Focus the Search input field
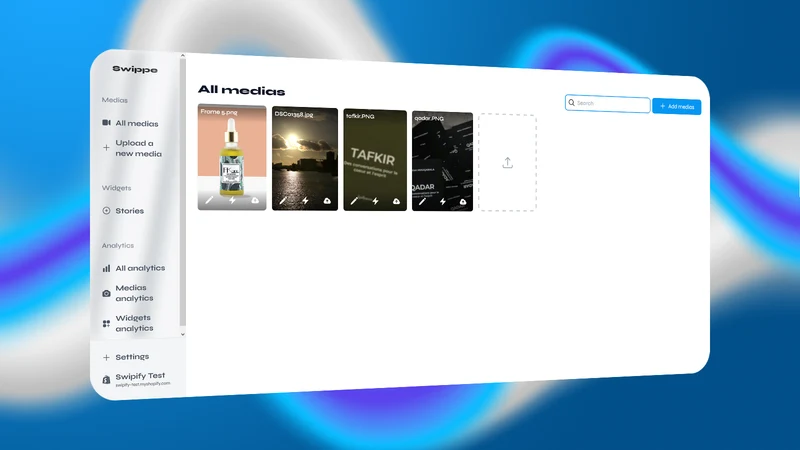Image resolution: width=800 pixels, height=450 pixels. coord(607,104)
